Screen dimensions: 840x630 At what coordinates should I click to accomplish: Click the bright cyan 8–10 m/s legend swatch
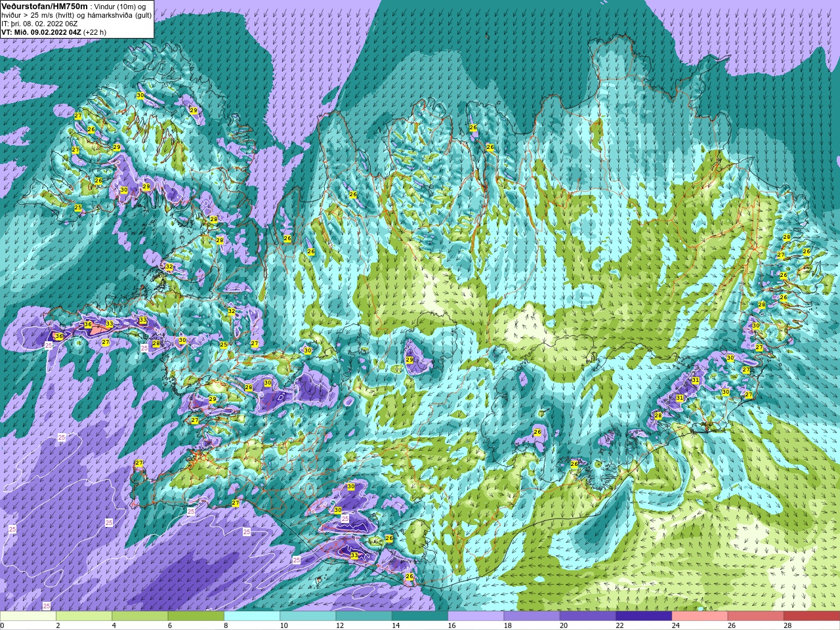point(252,616)
